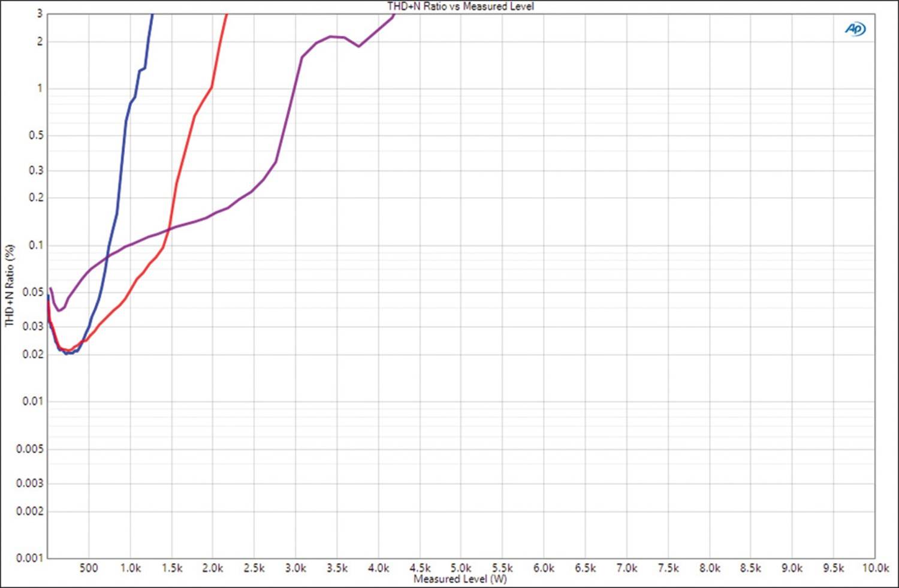The image size is (899, 588).
Task: Click the '5.5k' x-axis tick label
Action: pyautogui.click(x=502, y=568)
